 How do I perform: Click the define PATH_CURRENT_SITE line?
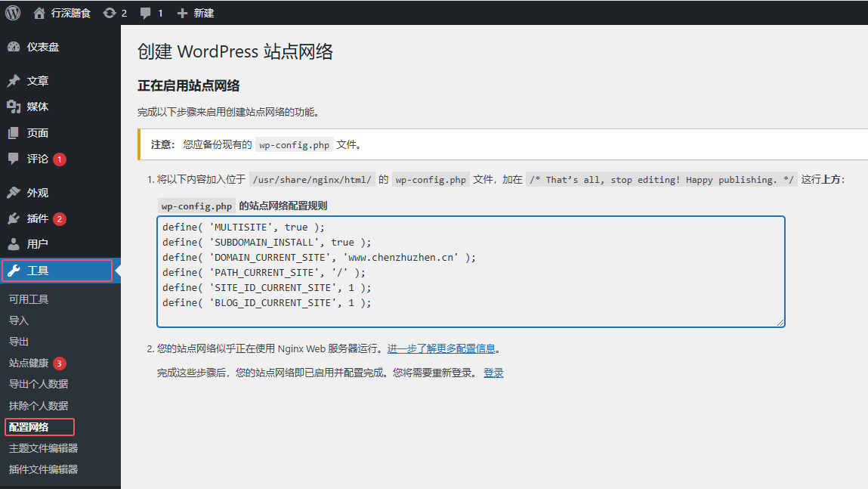click(x=264, y=273)
